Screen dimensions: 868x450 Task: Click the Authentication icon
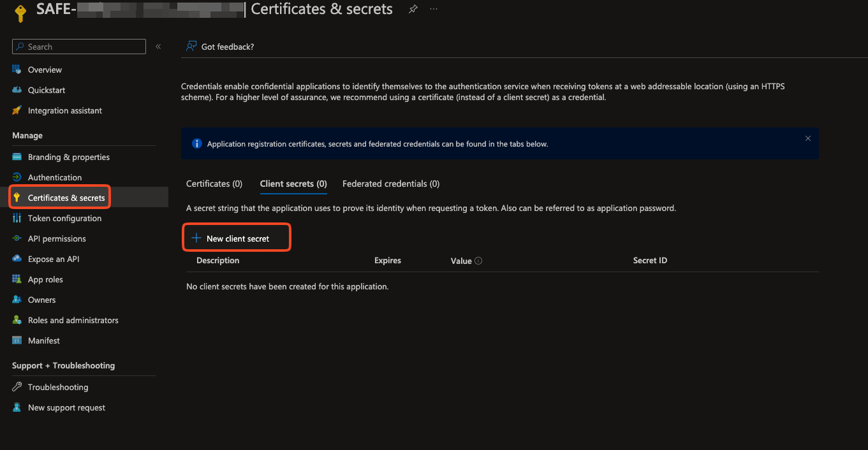[x=17, y=177]
